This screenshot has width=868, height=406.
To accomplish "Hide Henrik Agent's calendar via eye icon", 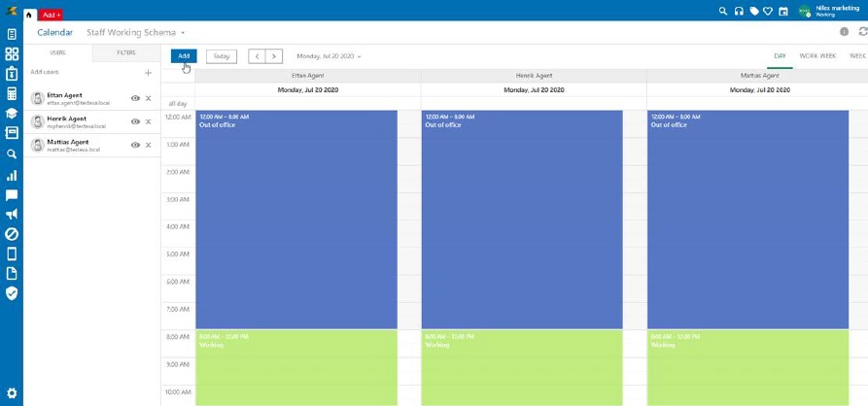I will pyautogui.click(x=135, y=121).
